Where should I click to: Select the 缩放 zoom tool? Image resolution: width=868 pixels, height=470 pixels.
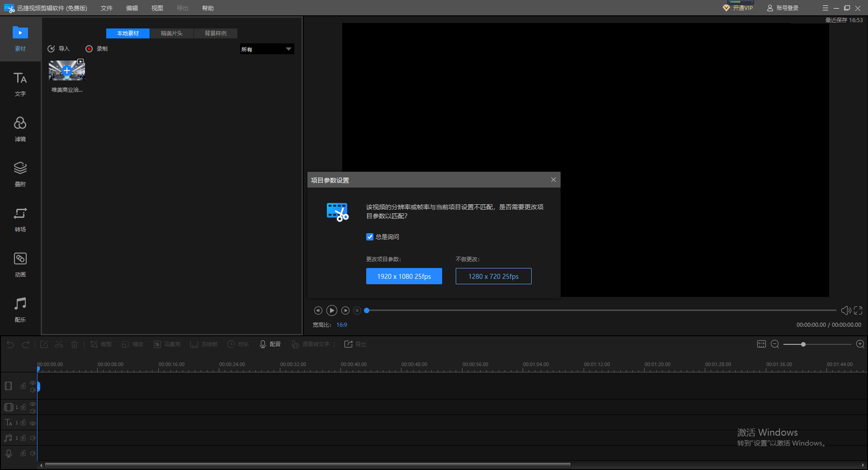coord(132,344)
